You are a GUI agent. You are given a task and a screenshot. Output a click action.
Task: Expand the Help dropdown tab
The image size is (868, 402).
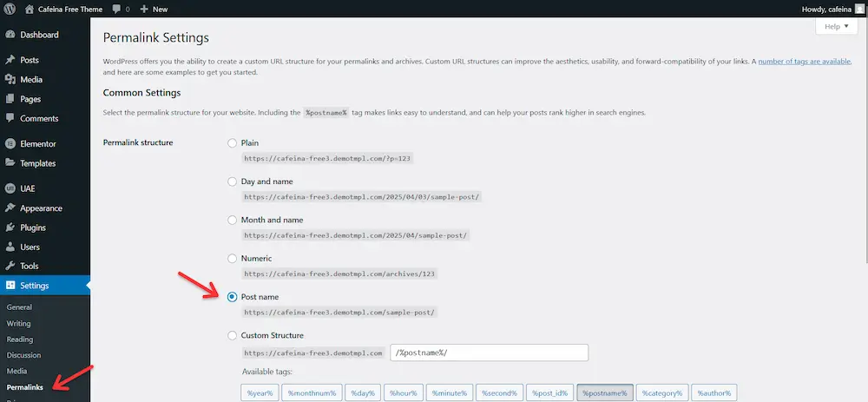[837, 27]
